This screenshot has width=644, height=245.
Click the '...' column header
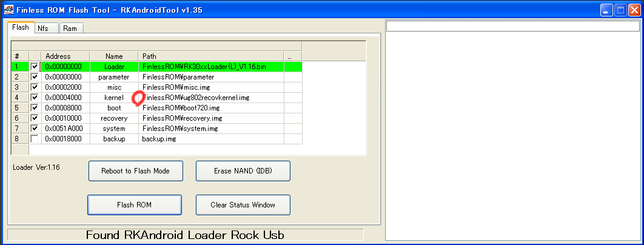(293, 56)
